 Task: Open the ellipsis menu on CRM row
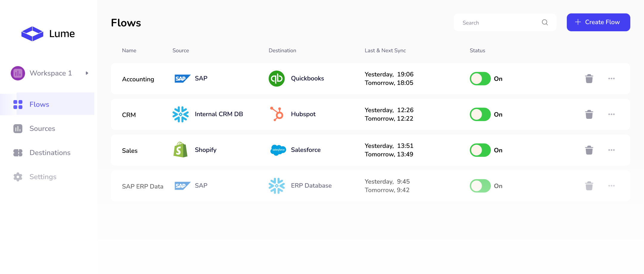(x=612, y=114)
